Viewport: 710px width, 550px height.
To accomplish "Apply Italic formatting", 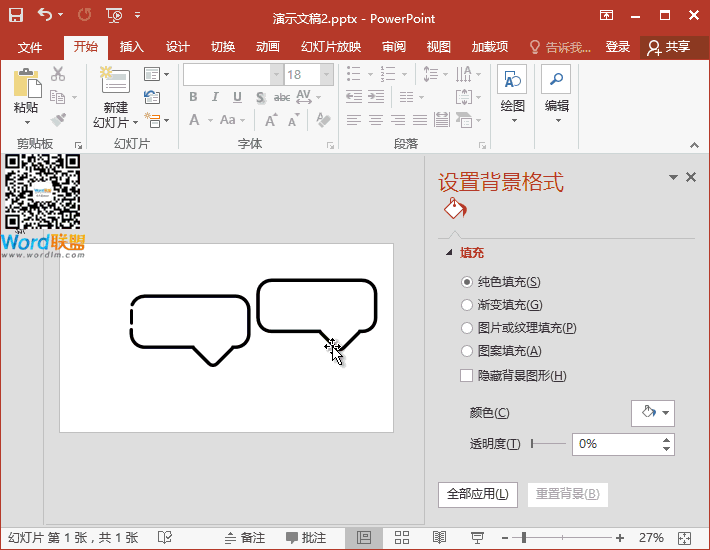I will point(215,97).
